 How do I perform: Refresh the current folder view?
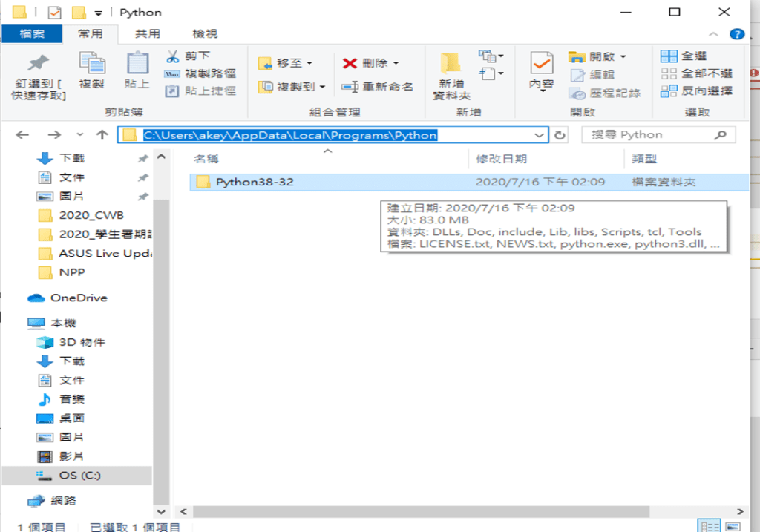pos(560,135)
